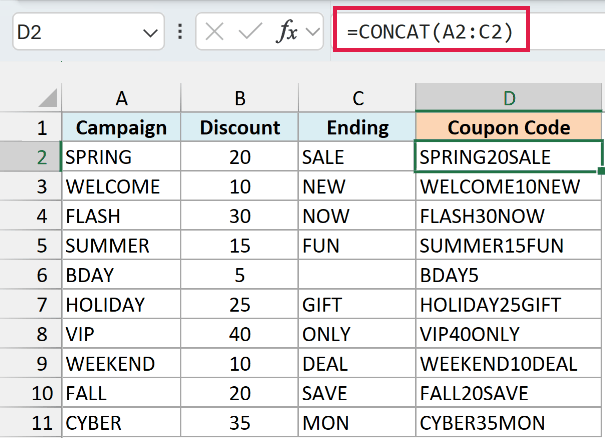Click the Select All corner triangle

48,98
